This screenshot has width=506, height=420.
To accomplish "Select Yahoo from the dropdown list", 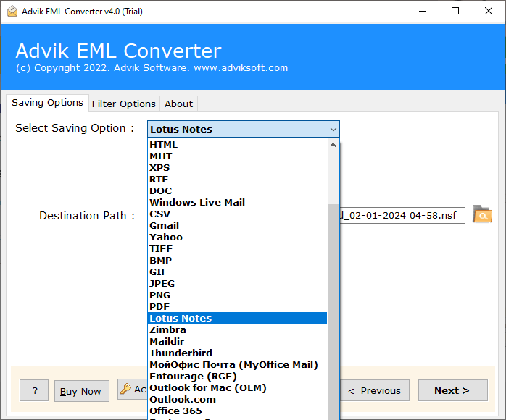I will coord(237,238).
